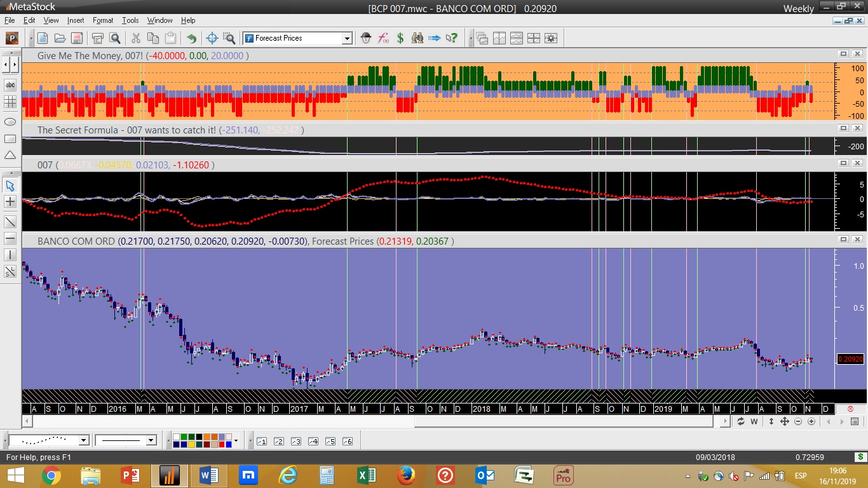Switch to chart layout 3 button

point(295,441)
